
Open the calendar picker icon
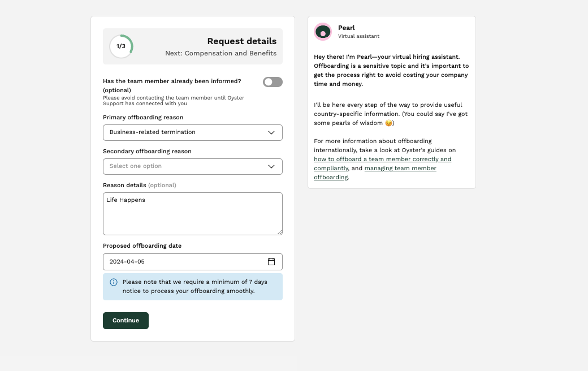click(271, 261)
